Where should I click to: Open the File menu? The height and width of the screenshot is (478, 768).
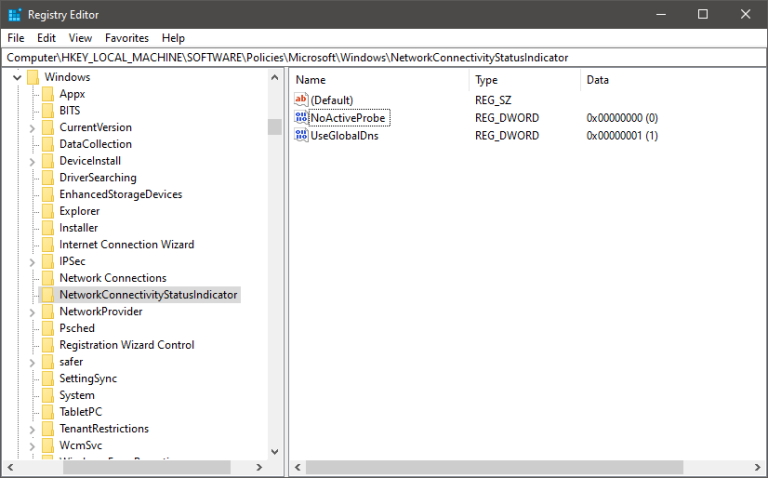pyautogui.click(x=16, y=38)
